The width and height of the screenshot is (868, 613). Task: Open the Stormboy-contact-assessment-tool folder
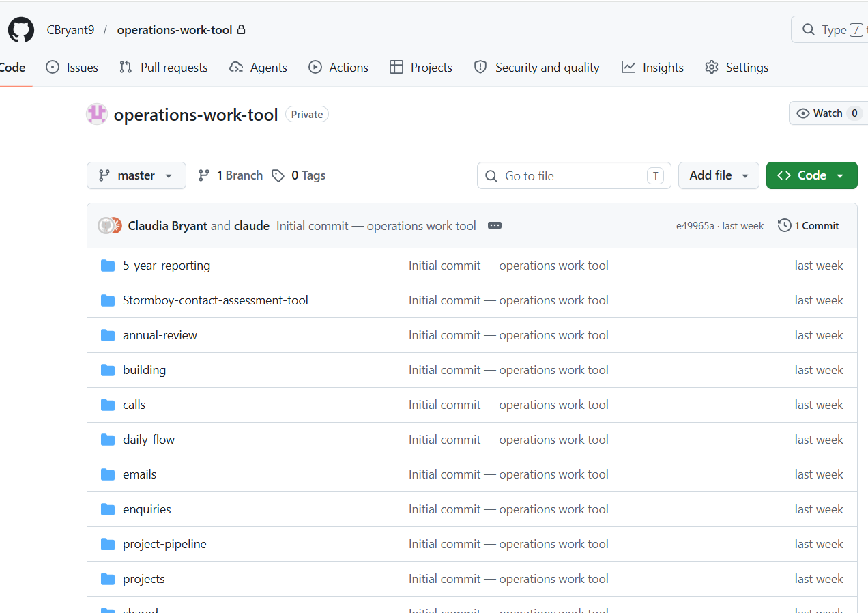click(215, 300)
